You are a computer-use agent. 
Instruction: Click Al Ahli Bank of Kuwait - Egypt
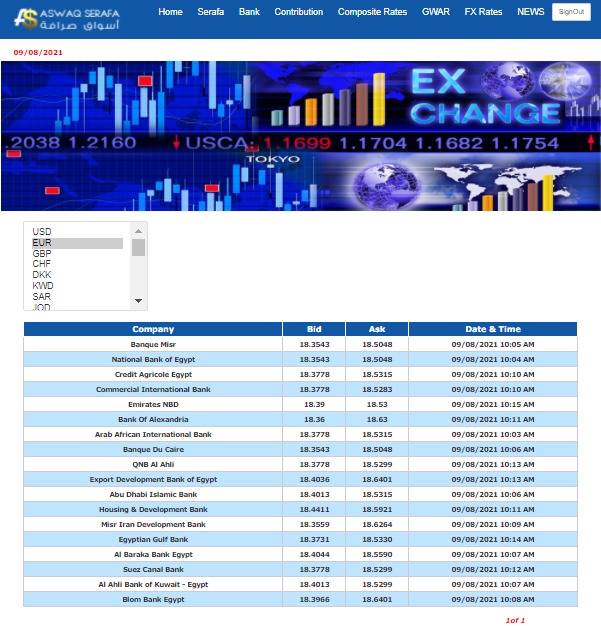[x=153, y=584]
